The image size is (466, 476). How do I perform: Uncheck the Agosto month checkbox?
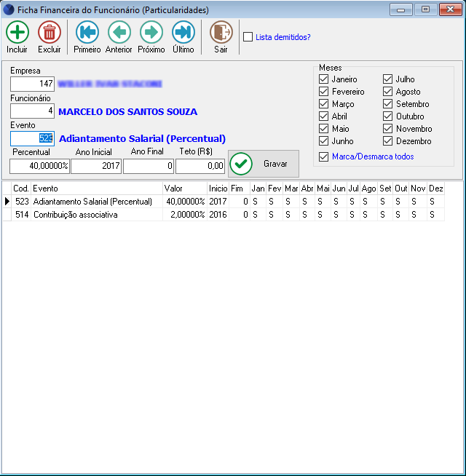point(388,92)
